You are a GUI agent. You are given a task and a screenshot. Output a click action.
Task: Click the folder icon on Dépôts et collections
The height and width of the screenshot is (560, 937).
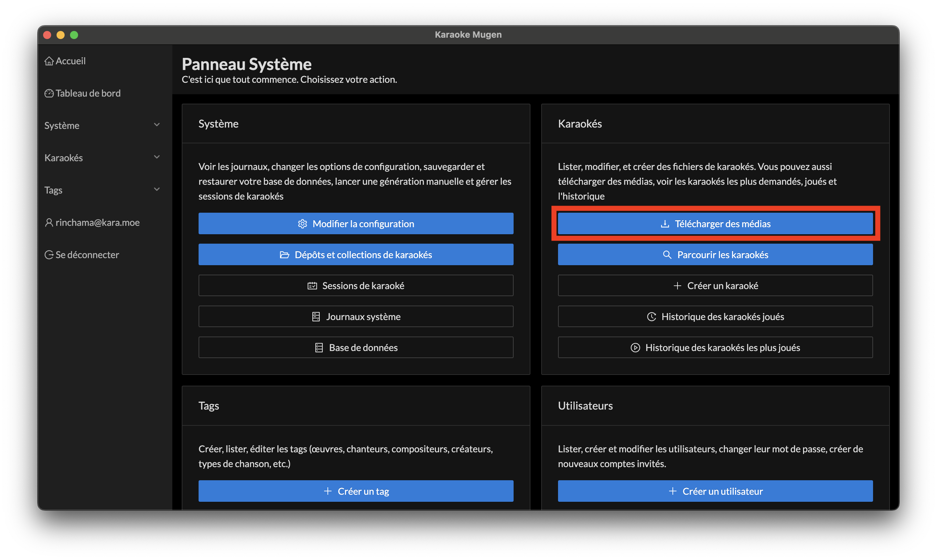[x=284, y=255]
